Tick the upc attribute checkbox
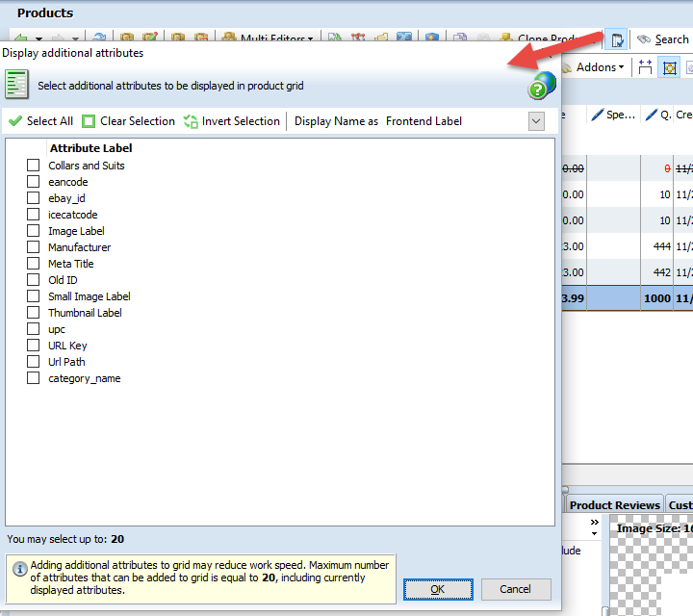This screenshot has width=693, height=616. [33, 329]
